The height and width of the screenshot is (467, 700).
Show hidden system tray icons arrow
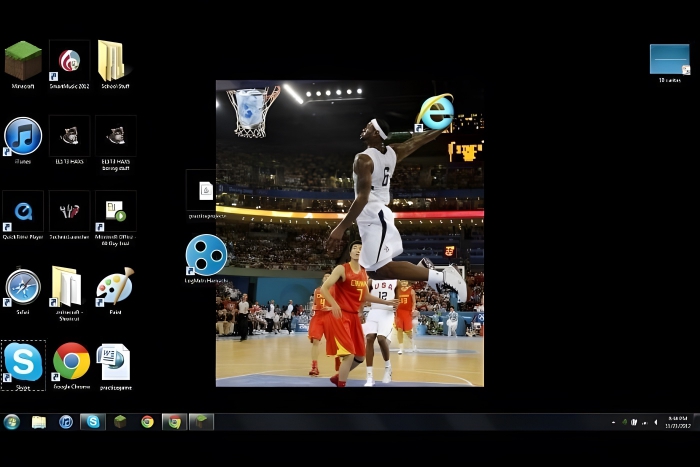[x=613, y=422]
